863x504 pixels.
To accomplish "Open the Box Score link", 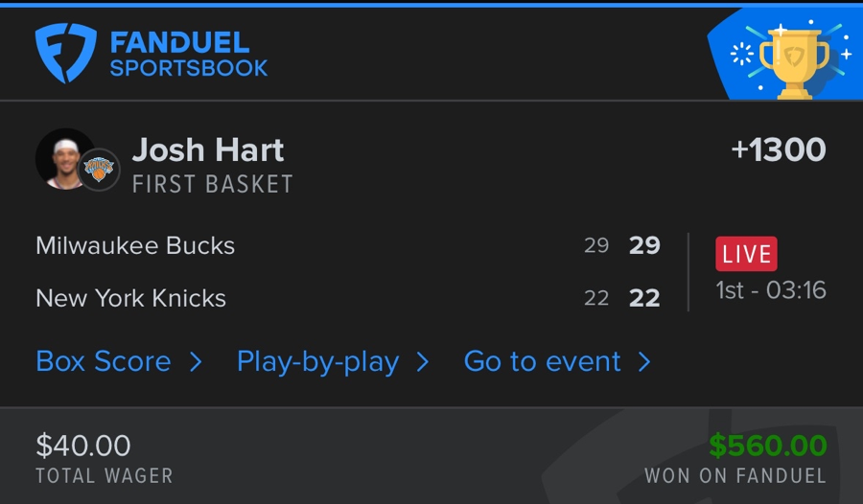I will click(x=104, y=361).
